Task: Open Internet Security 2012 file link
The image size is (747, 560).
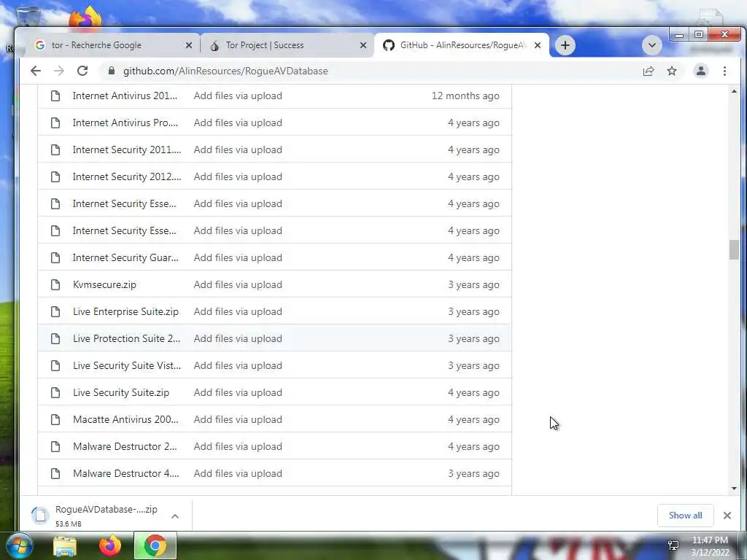Action: click(127, 176)
